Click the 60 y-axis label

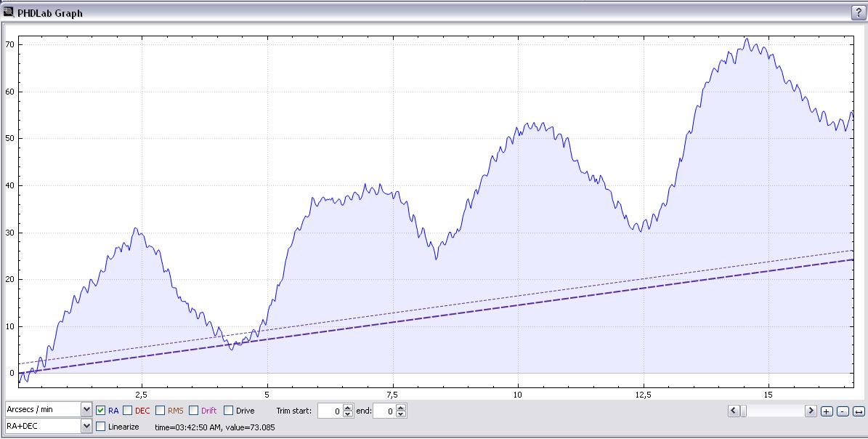[x=10, y=92]
